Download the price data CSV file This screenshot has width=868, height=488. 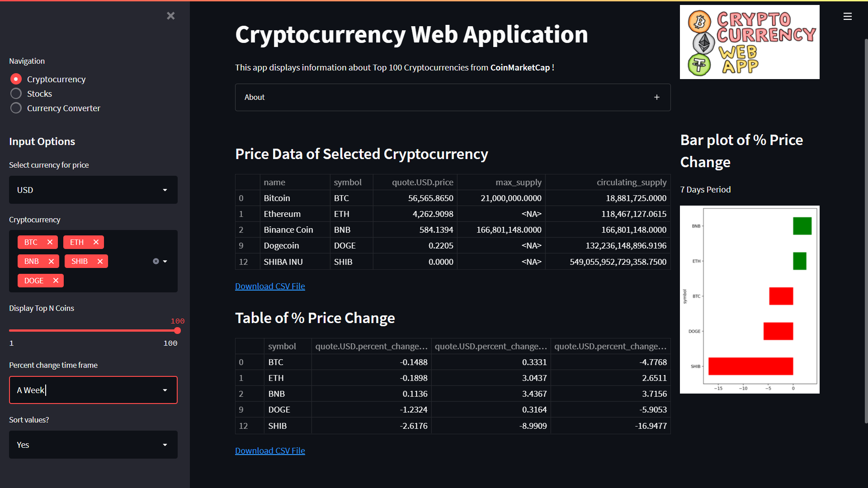tap(269, 286)
